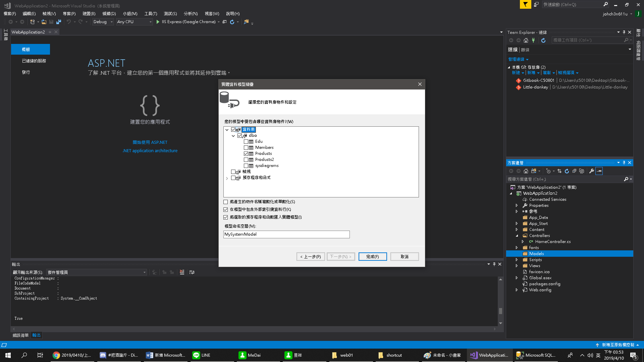
Task: Click the Windows Start button
Action: 8,355
